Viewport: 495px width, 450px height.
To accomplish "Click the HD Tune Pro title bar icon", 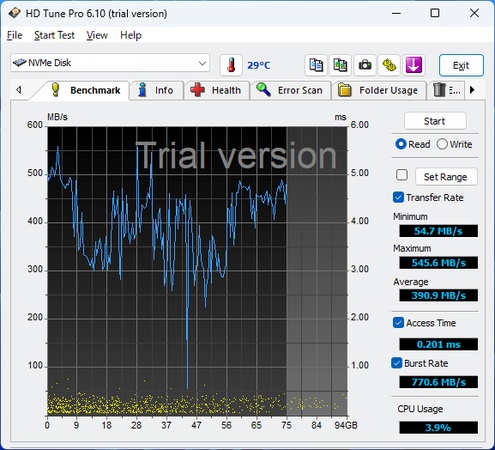I will coord(14,13).
